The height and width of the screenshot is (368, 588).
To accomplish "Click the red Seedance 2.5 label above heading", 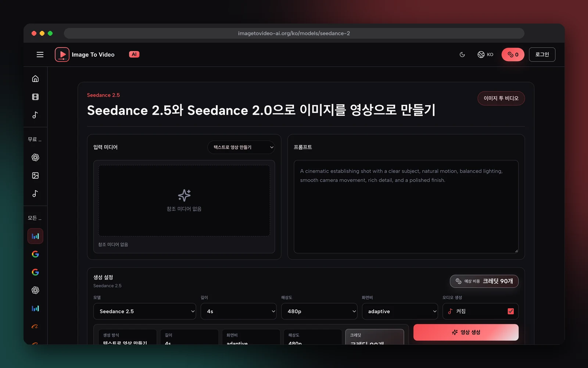I will [103, 95].
